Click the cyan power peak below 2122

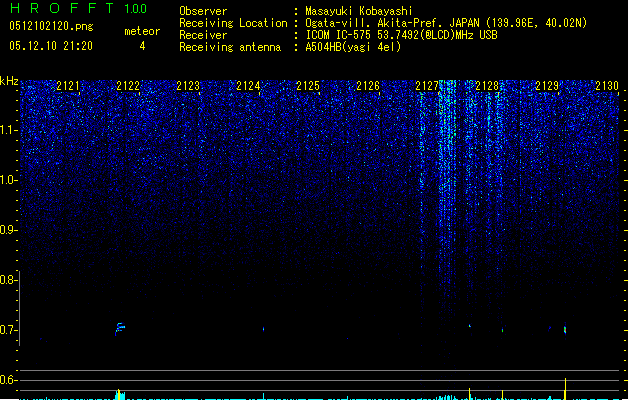[120, 394]
